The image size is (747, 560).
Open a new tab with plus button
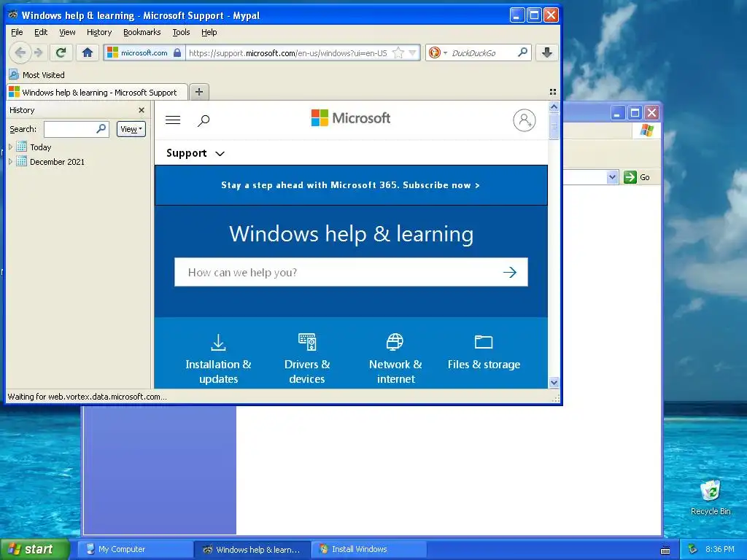199,92
